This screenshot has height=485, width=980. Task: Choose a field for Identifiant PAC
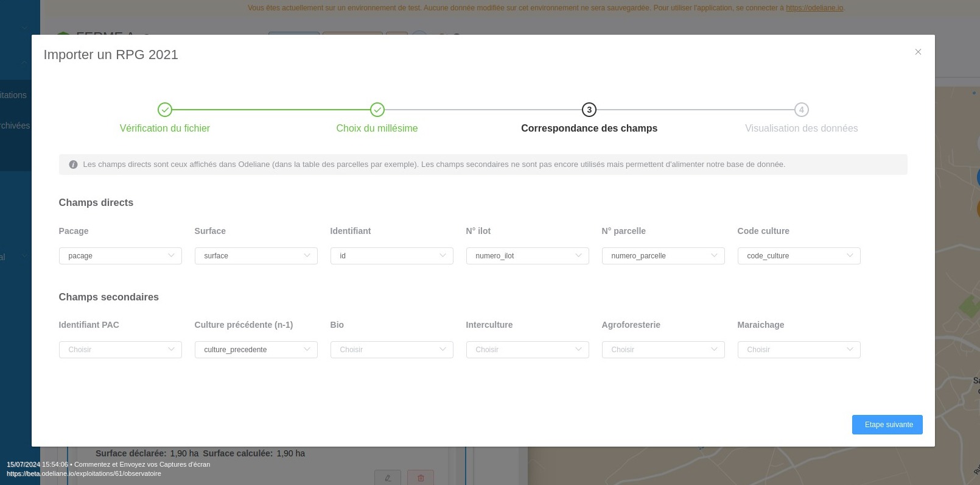(120, 350)
